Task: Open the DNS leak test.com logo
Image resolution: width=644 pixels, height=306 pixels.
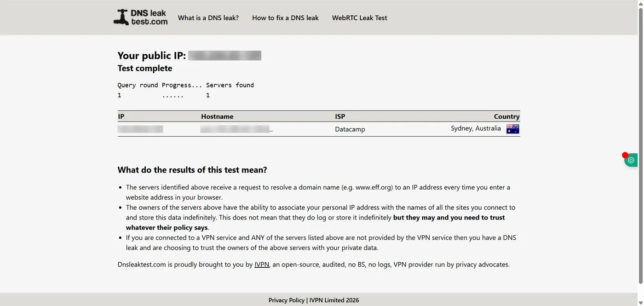Action: (140, 17)
